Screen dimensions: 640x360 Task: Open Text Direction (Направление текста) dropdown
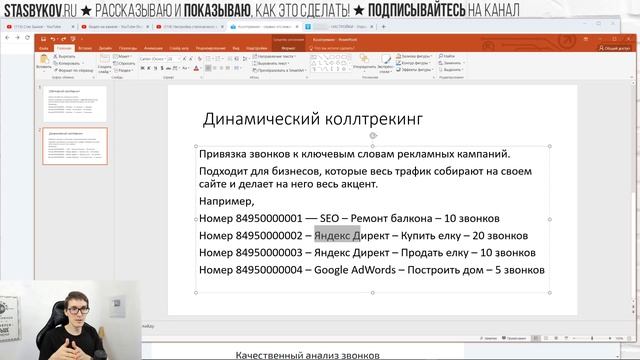[x=274, y=56]
